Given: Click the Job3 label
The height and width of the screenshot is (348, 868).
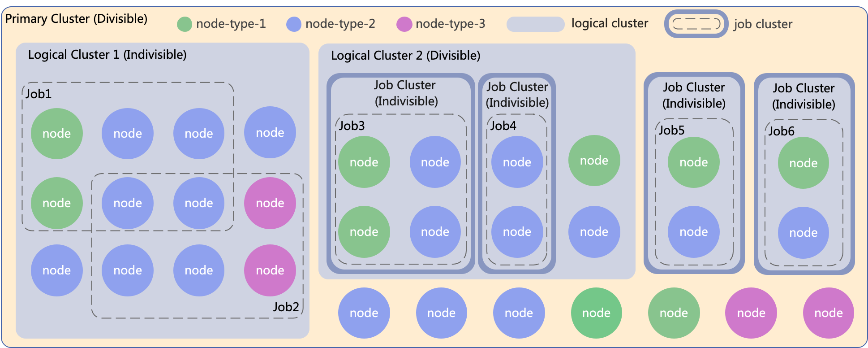Looking at the screenshot, I should point(352,126).
